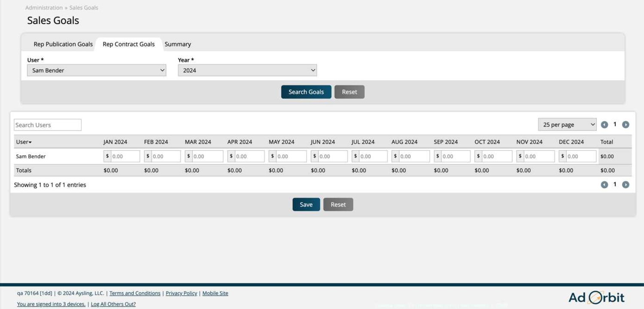Open the Terms and Conditions link

tap(135, 293)
